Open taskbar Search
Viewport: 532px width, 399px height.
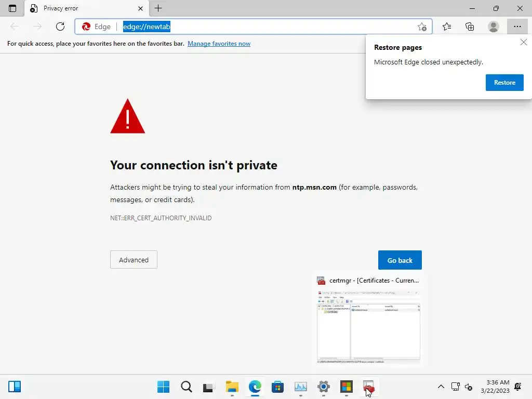click(187, 387)
